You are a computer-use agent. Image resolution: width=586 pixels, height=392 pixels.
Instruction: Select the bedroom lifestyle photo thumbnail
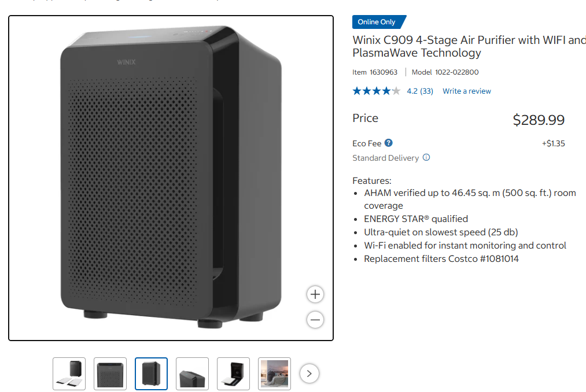pos(274,373)
